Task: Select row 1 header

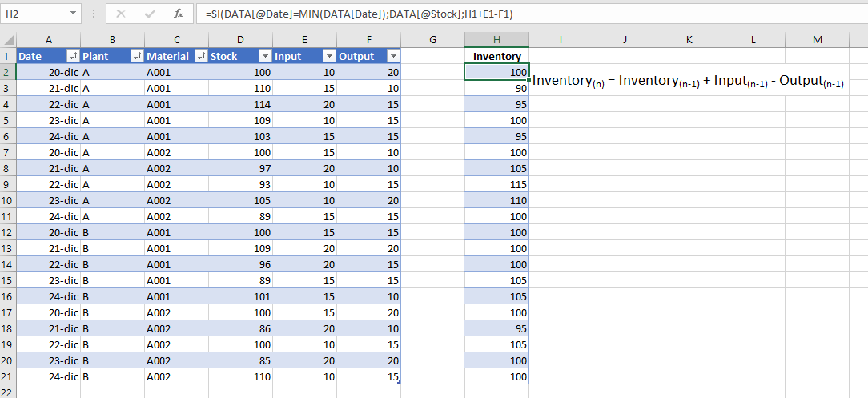Action: 8,57
